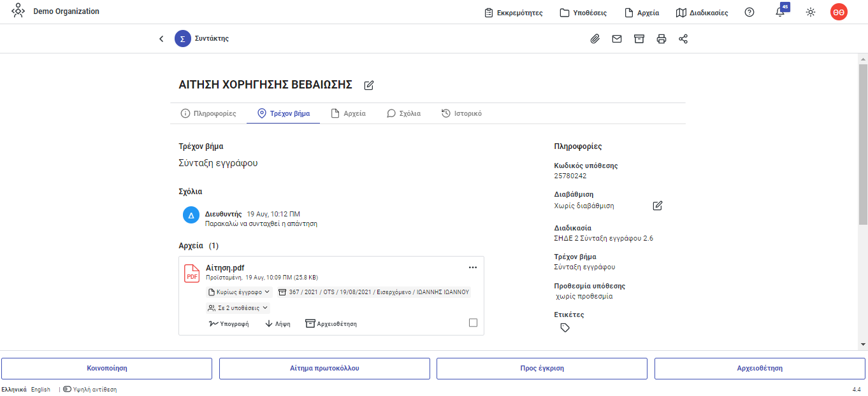Click the Demo Organization logo icon

click(x=18, y=11)
